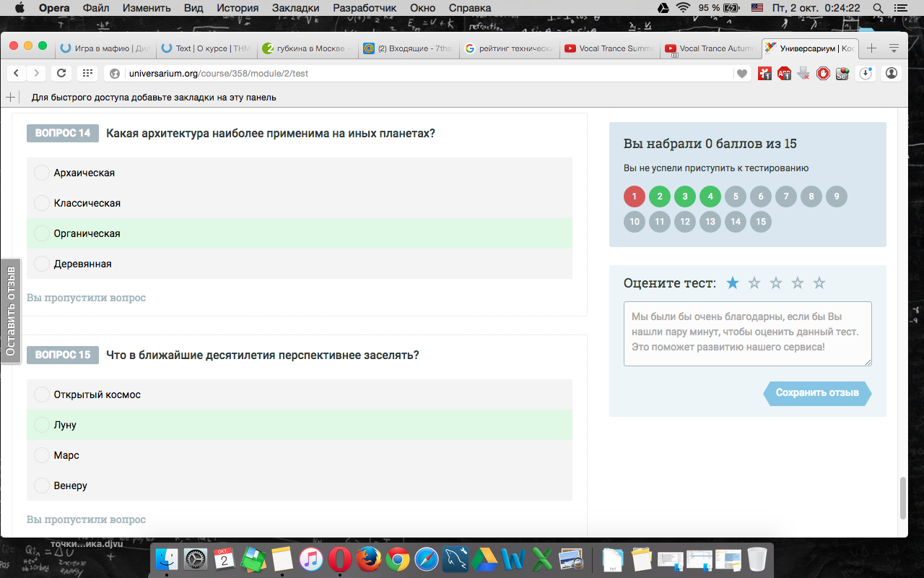Bookmark page with the heart icon

(741, 74)
